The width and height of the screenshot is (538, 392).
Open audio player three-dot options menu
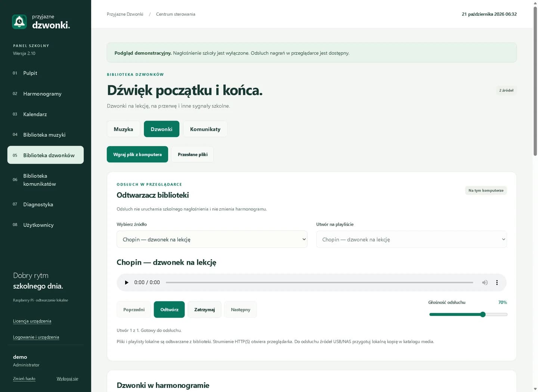point(497,283)
